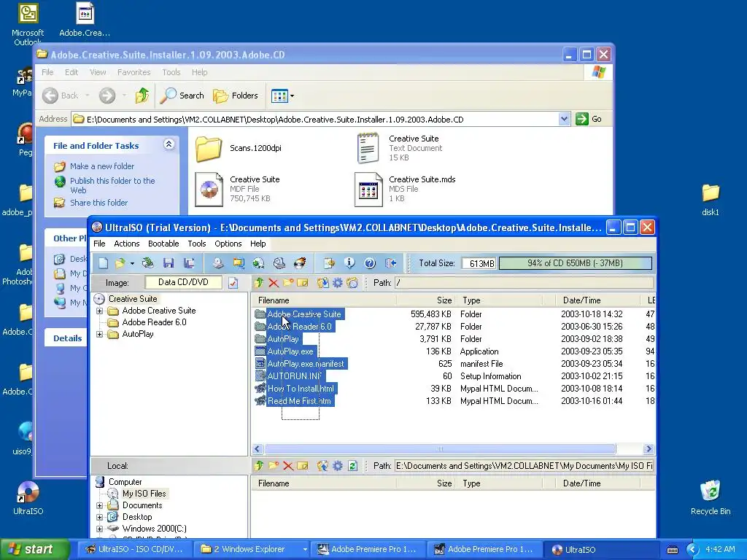Expand the Documents node in Local tree
Image resolution: width=747 pixels, height=560 pixels.
pos(99,505)
